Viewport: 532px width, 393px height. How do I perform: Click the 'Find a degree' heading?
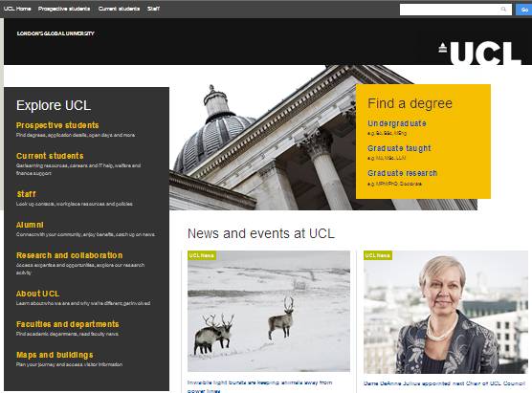point(410,103)
